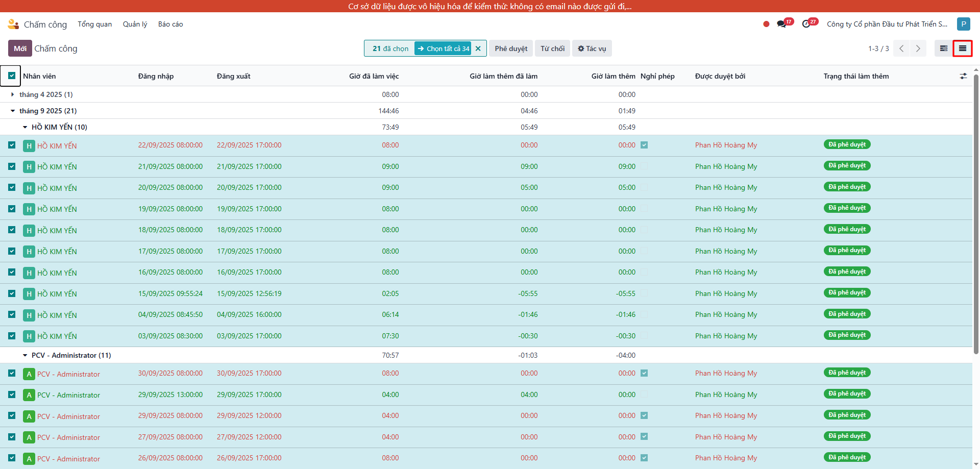
Task: Toggle Nghỉ phép checkbox on 22/09/2025 row
Action: pyautogui.click(x=644, y=145)
